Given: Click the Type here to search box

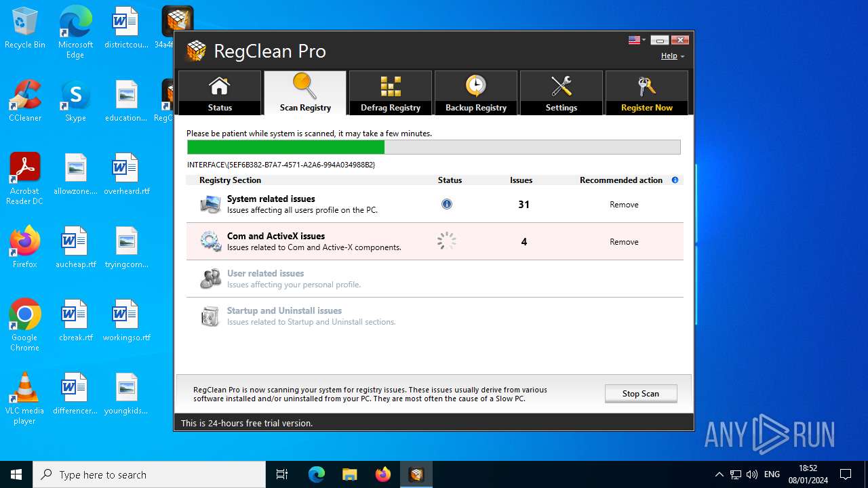Looking at the screenshot, I should point(149,474).
